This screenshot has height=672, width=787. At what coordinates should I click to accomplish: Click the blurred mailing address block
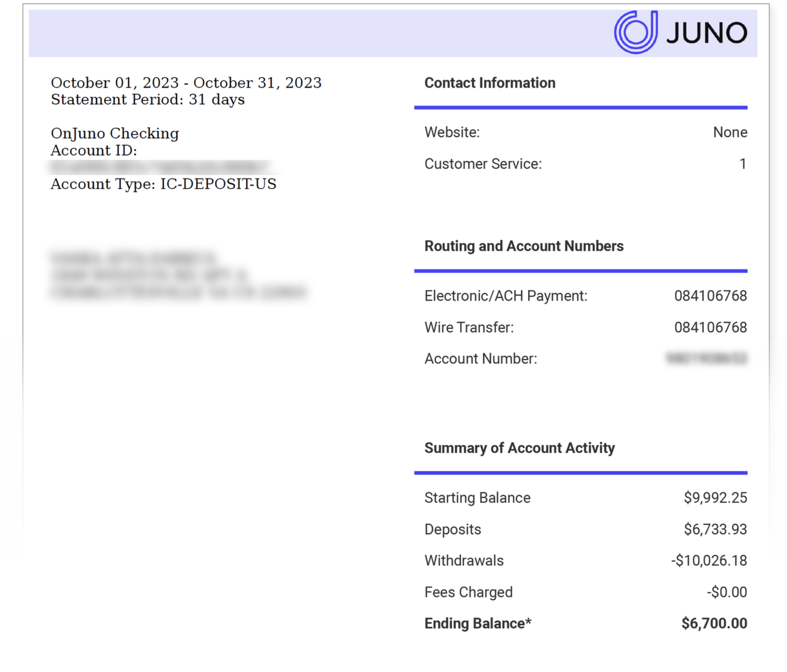coord(177,275)
